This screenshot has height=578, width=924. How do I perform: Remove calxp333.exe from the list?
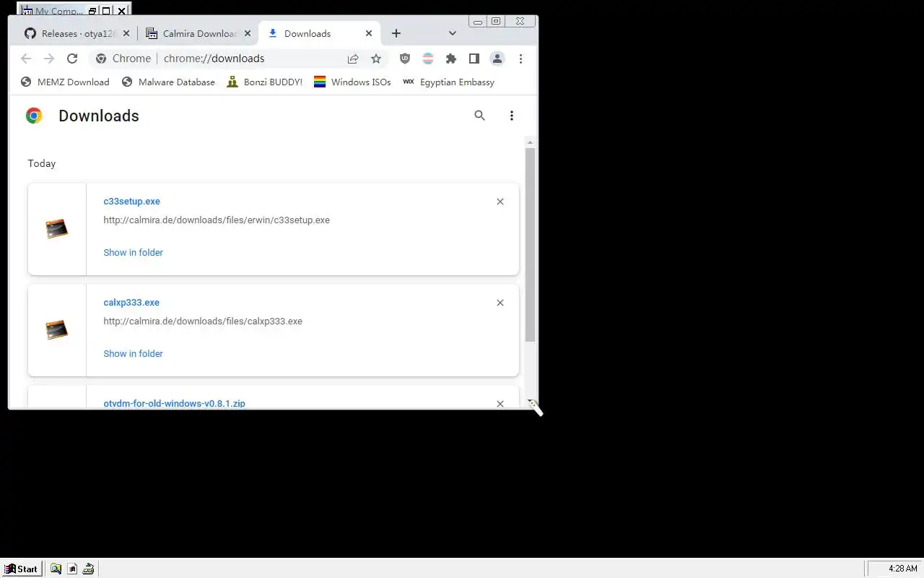coord(500,303)
